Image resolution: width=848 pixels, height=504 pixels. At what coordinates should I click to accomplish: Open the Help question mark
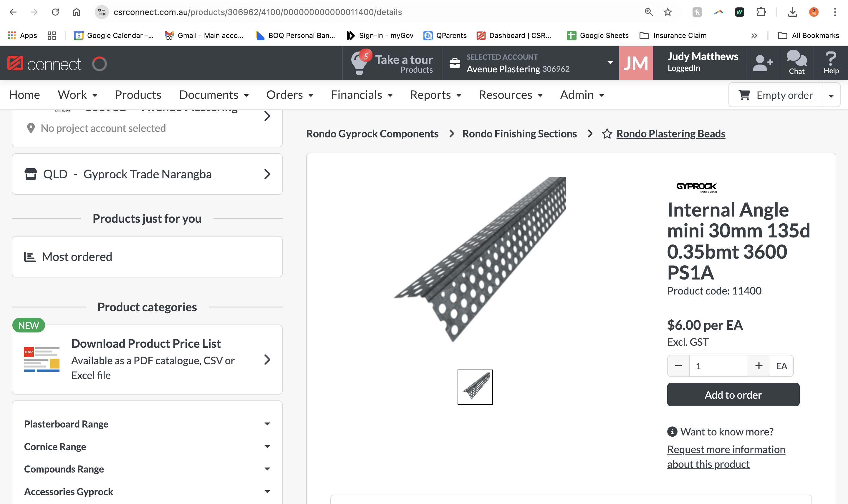pyautogui.click(x=831, y=63)
